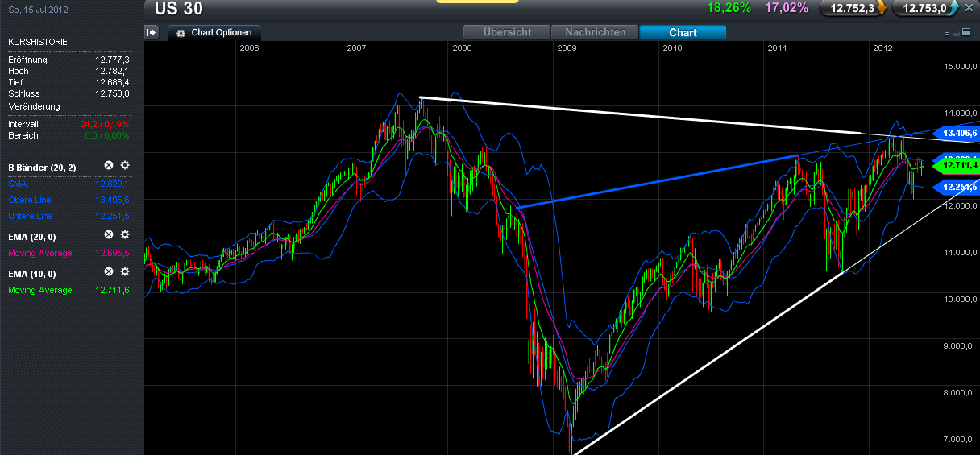Click the green Moving Average label
Image resolution: width=980 pixels, height=455 pixels.
click(x=39, y=290)
